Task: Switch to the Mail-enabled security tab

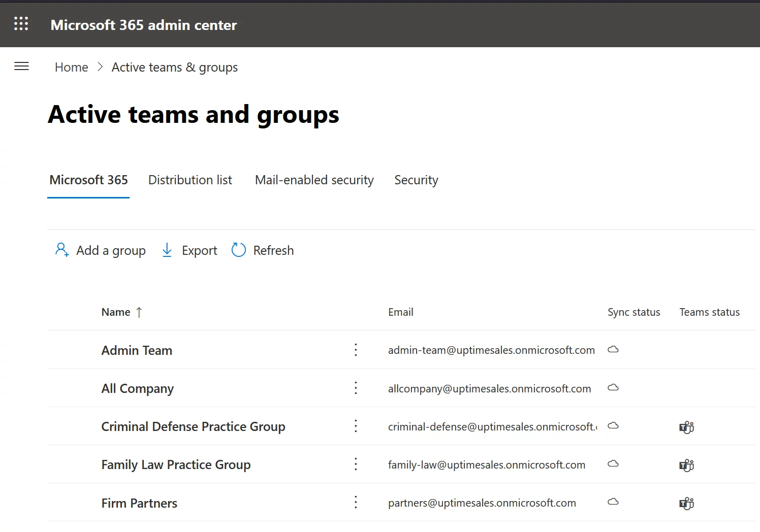Action: 314,180
